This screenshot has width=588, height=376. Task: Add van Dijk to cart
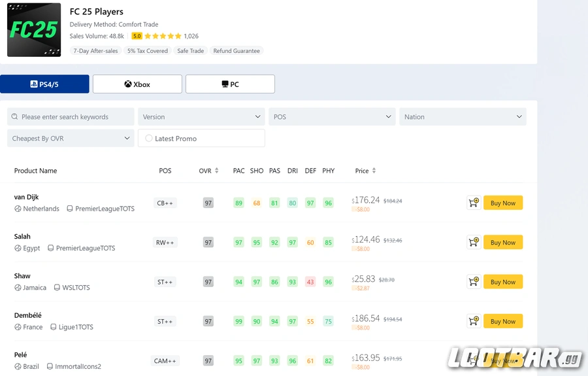[x=474, y=203]
